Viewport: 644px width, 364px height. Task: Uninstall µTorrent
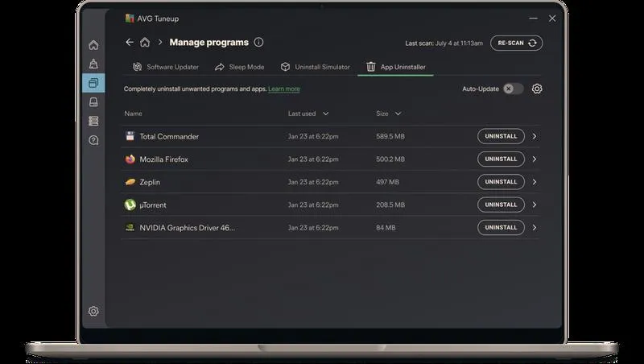click(x=501, y=205)
